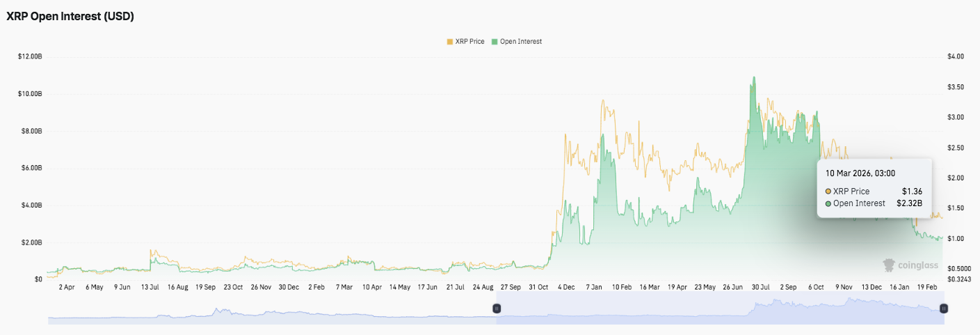
Task: Click the $1.36 XRP Price tooltip value
Action: tap(912, 192)
